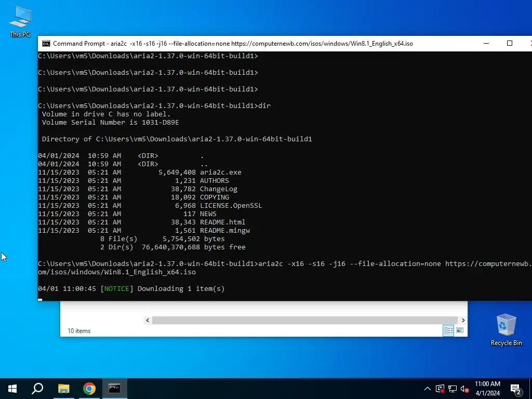
Task: Switch Explorer window to details view
Action: click(448, 330)
